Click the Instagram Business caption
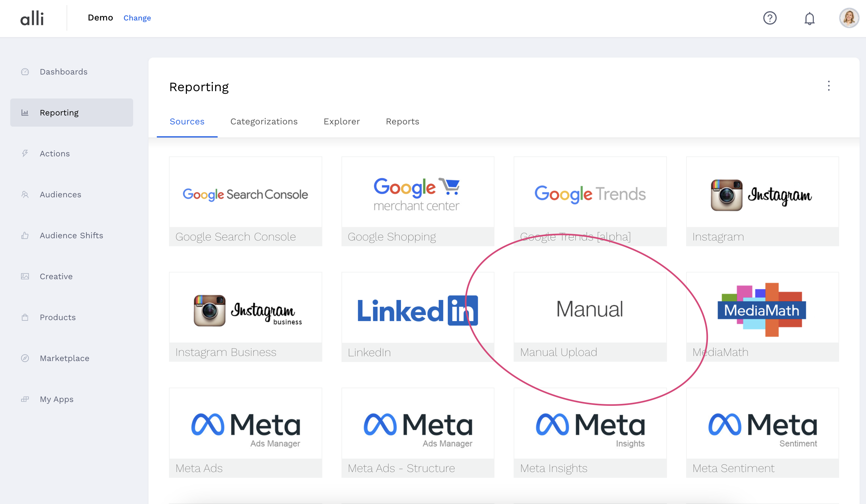866x504 pixels. click(x=226, y=352)
